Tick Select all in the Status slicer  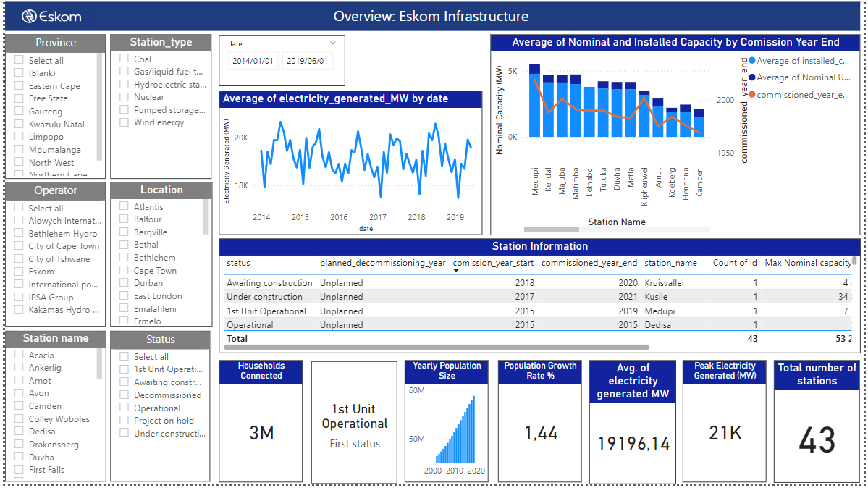point(125,357)
